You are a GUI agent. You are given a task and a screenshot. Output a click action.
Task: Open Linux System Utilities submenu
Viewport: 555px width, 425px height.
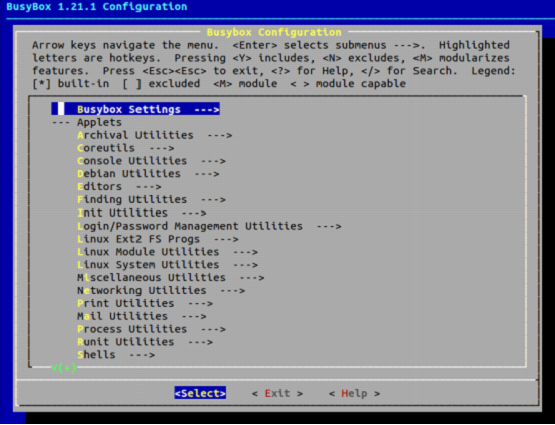point(168,264)
